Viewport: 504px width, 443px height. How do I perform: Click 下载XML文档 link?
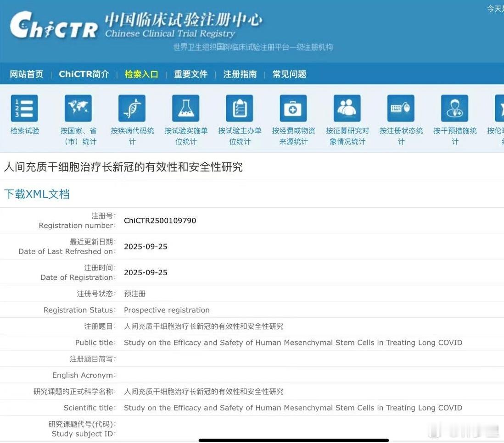(x=37, y=194)
